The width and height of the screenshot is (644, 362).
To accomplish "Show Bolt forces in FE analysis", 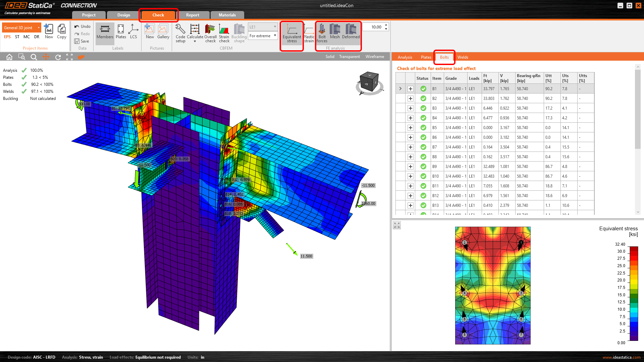I will click(x=322, y=33).
